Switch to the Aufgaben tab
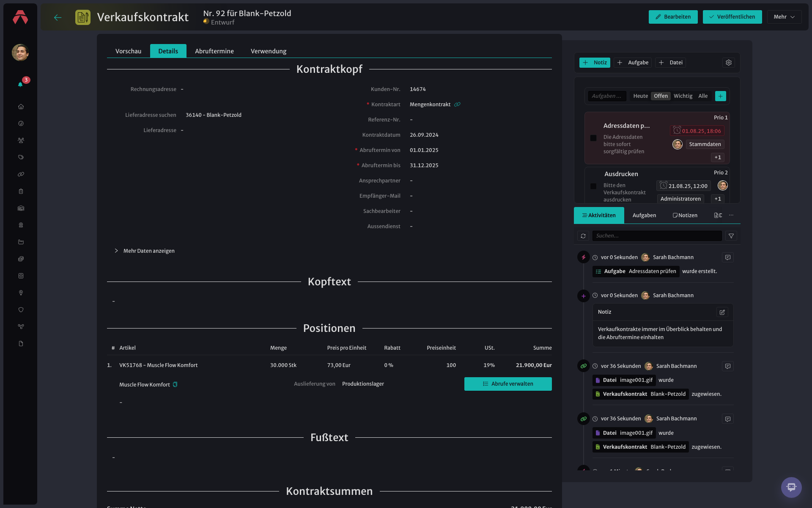 644,215
